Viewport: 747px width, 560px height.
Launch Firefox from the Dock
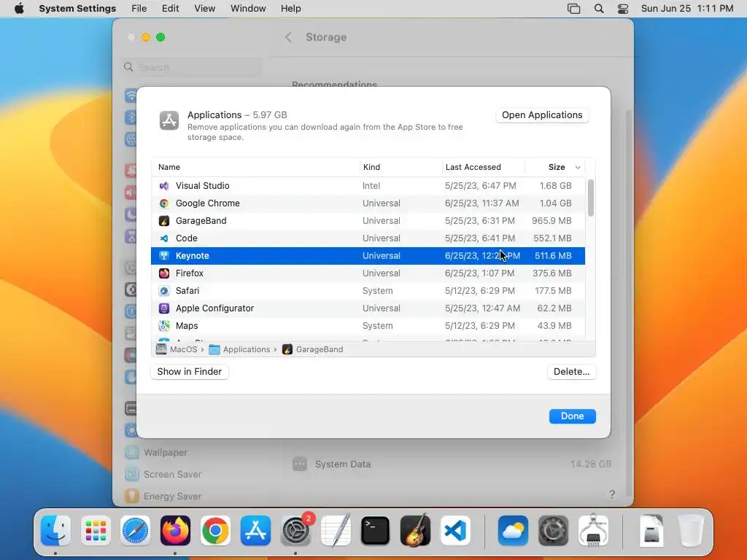coord(175,531)
